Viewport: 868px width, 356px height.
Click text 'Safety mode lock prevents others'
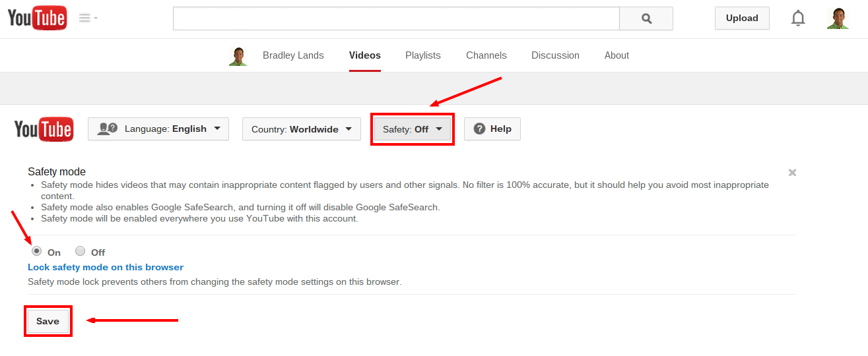click(96, 282)
